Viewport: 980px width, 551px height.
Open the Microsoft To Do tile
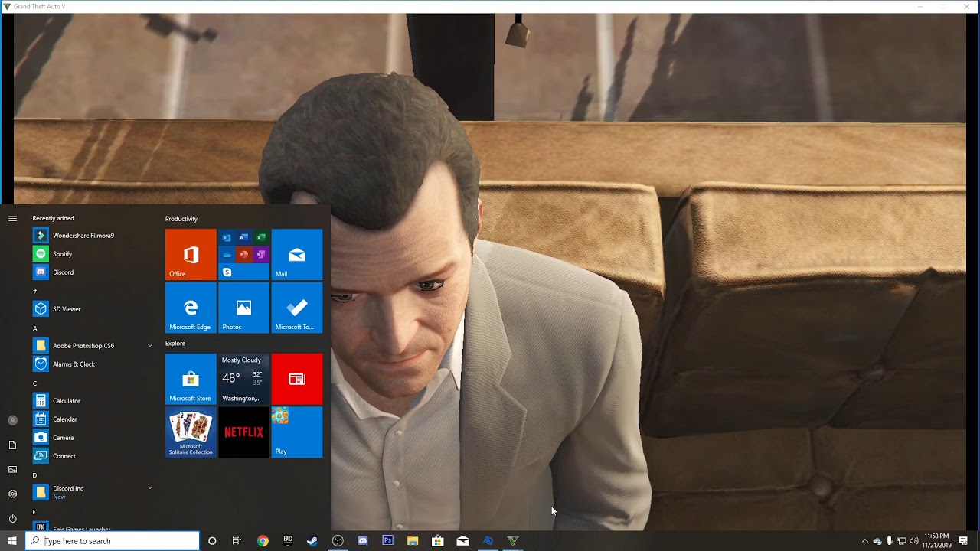pyautogui.click(x=297, y=308)
